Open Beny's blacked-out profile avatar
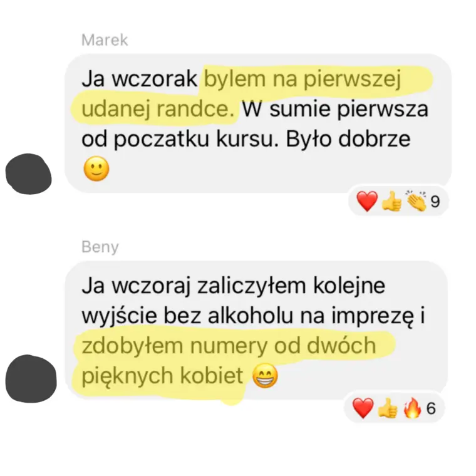476x476 pixels. (x=31, y=378)
